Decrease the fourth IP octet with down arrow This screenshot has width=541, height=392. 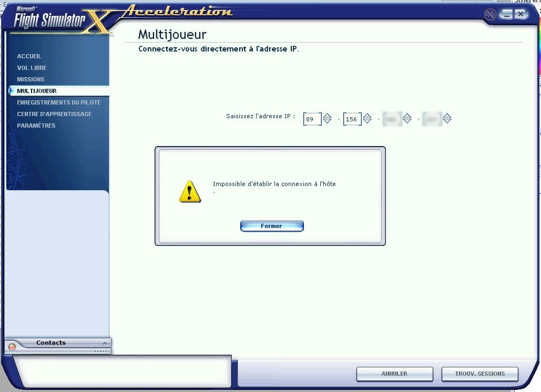pos(447,121)
